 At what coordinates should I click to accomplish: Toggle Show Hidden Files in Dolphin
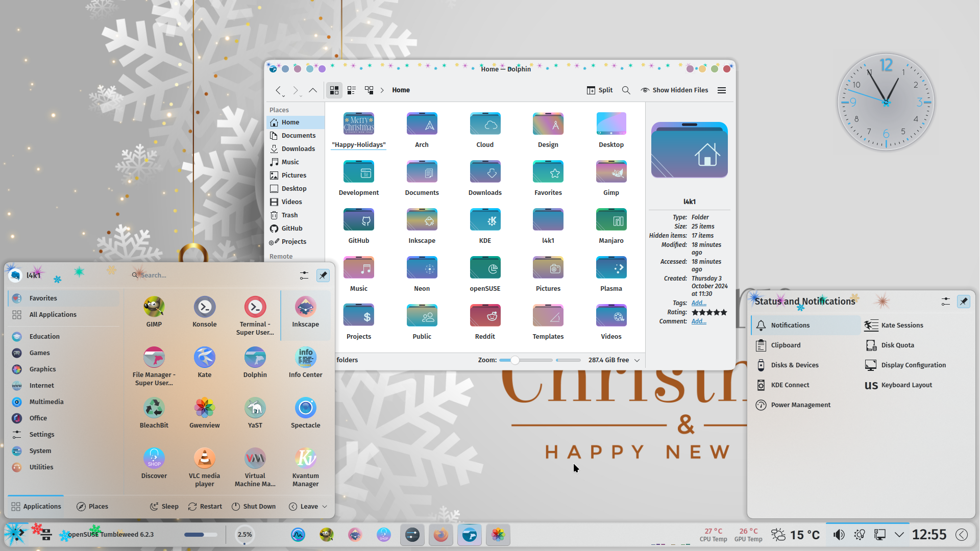pos(674,90)
